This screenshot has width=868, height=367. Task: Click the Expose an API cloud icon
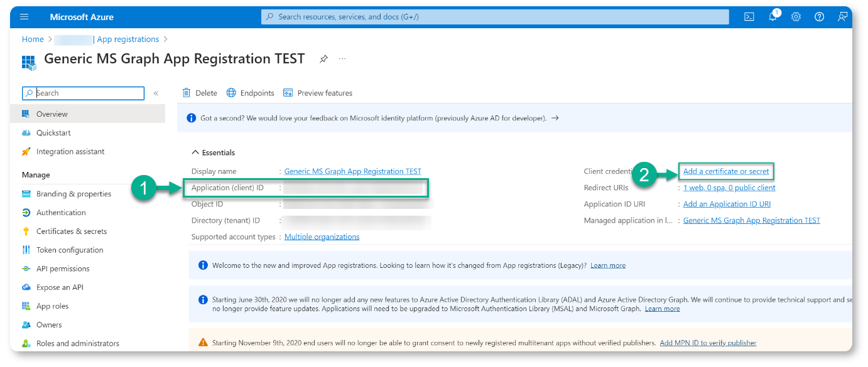click(26, 287)
